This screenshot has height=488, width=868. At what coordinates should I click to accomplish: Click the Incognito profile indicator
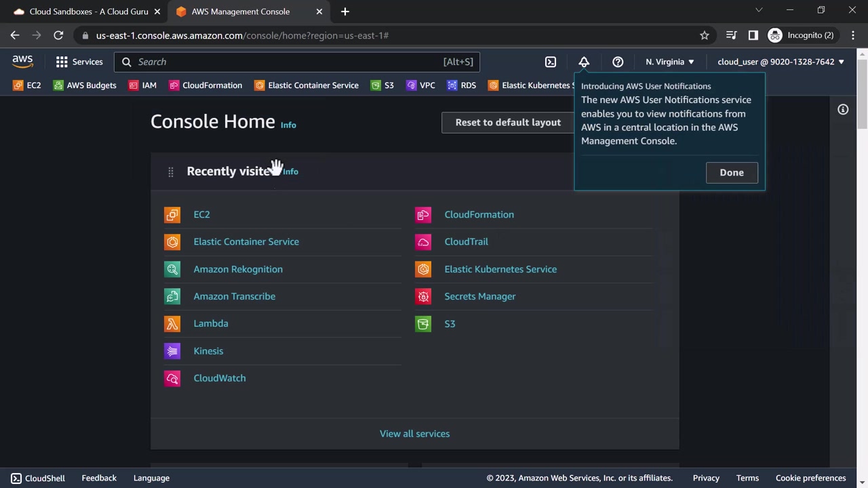802,35
